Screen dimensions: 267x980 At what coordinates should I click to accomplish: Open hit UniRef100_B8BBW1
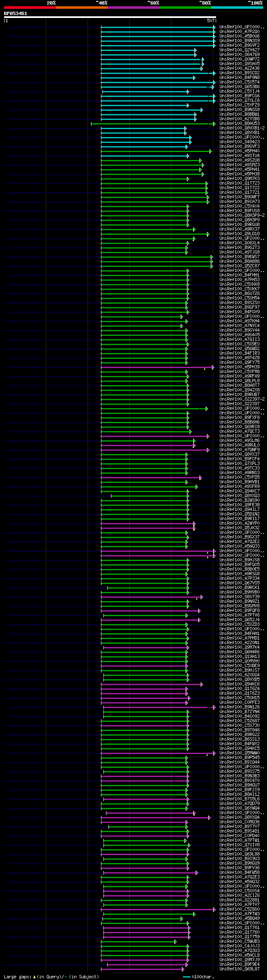pyautogui.click(x=239, y=114)
